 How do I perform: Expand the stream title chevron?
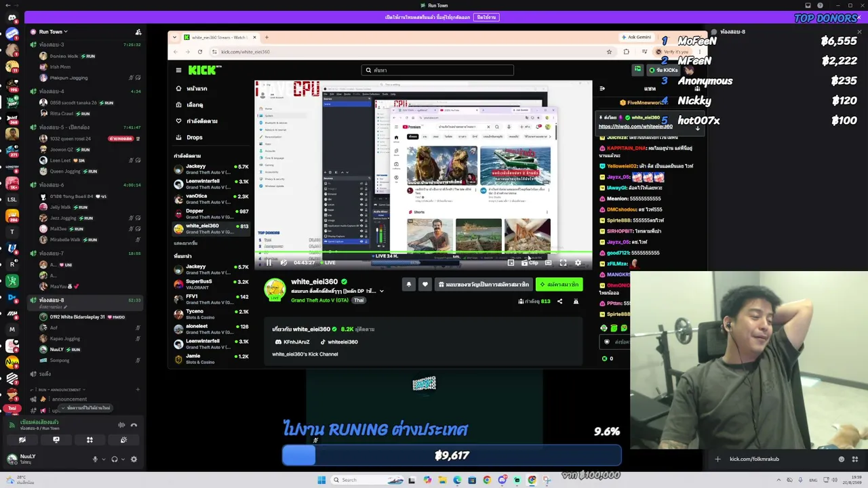coord(381,291)
